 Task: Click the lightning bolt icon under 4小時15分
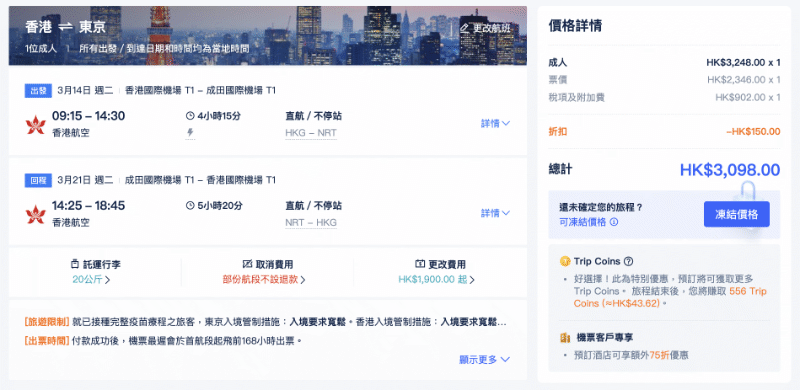pos(190,133)
